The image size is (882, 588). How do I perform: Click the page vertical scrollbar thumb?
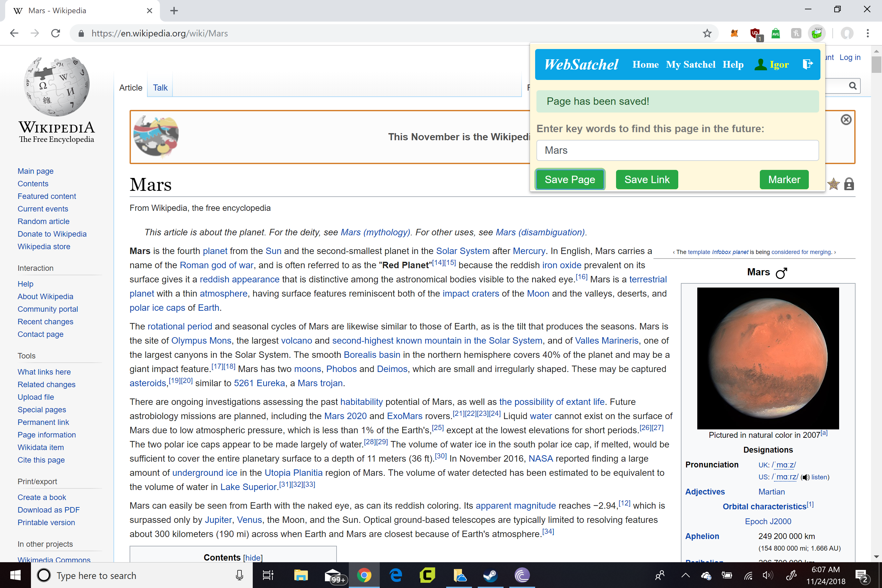click(x=876, y=64)
